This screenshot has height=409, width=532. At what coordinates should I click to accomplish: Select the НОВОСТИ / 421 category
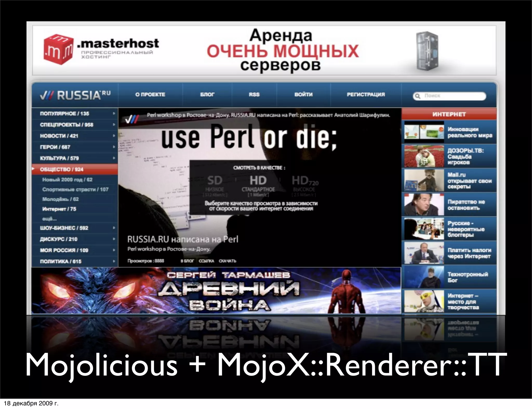tap(75, 136)
